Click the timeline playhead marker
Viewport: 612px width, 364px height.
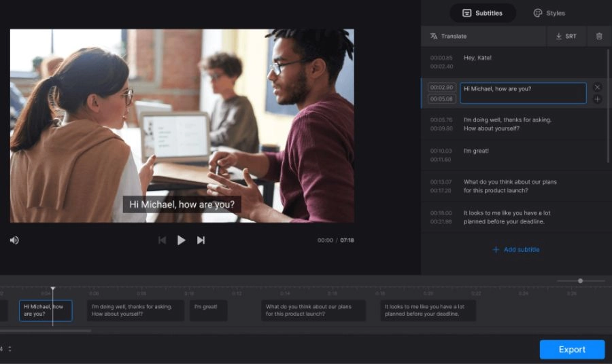tap(52, 289)
